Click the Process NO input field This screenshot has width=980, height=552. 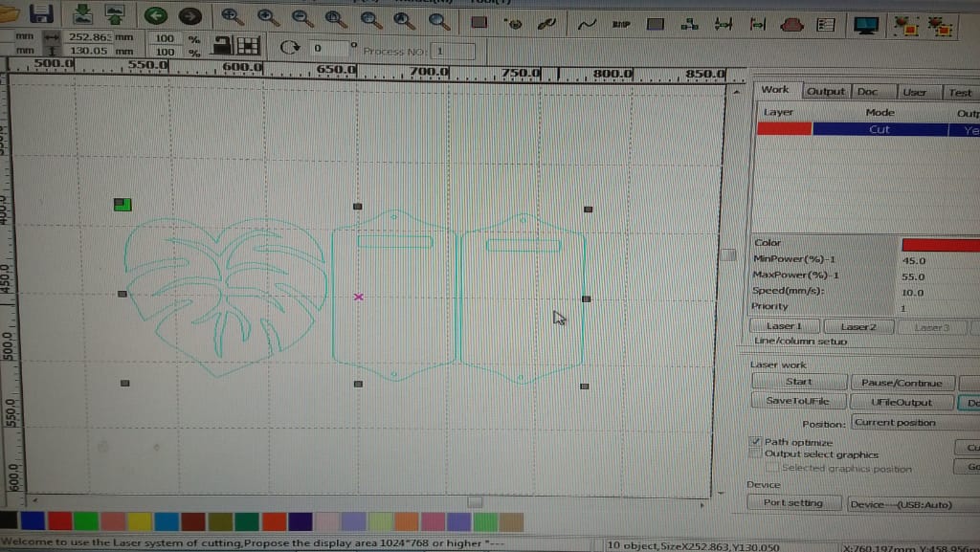click(x=455, y=51)
